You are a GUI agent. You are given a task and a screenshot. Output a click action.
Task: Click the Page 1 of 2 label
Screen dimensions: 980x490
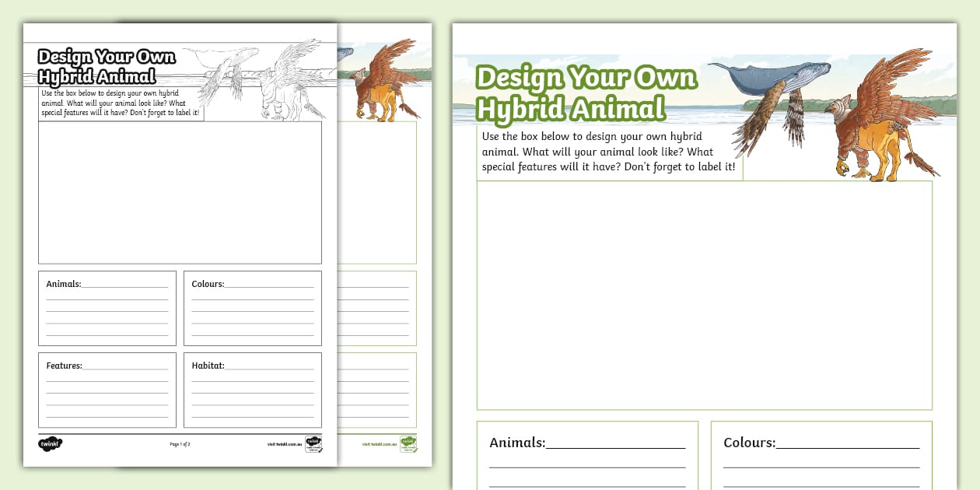coord(180,443)
